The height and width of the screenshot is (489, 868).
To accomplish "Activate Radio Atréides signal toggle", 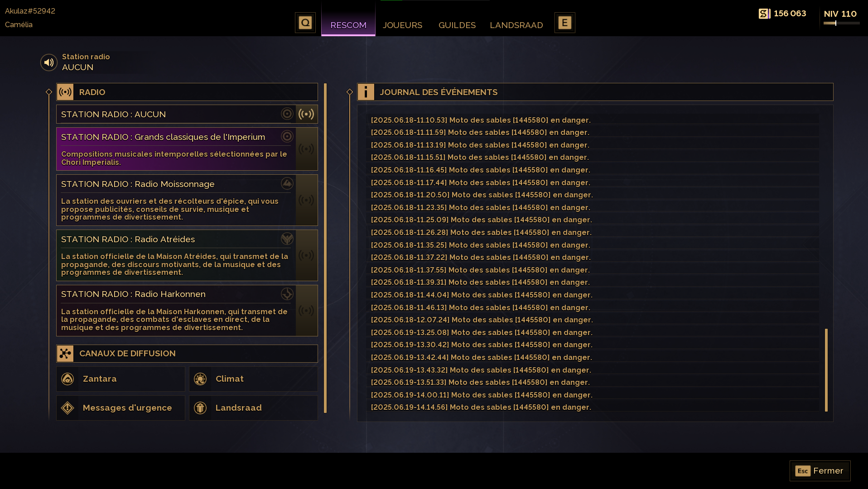I will [307, 255].
